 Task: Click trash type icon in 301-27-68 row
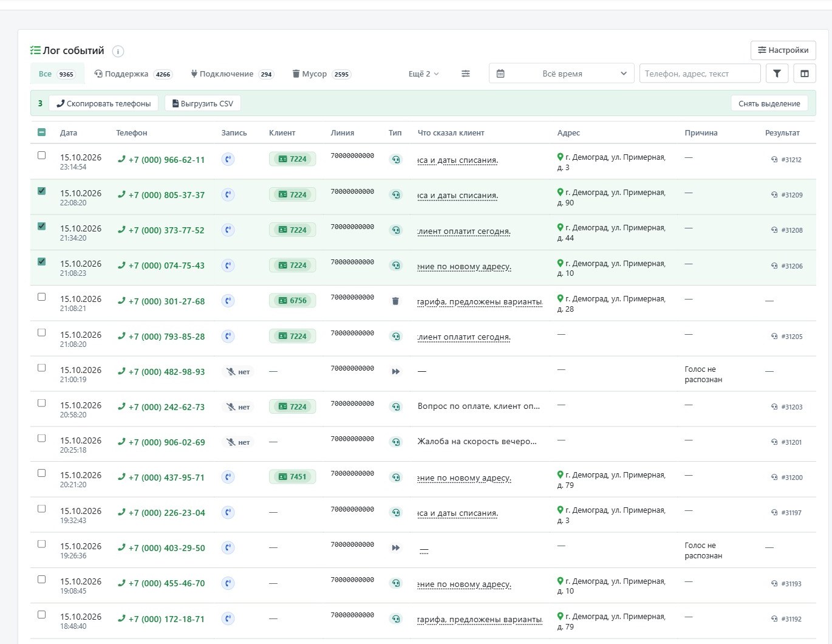tap(395, 301)
